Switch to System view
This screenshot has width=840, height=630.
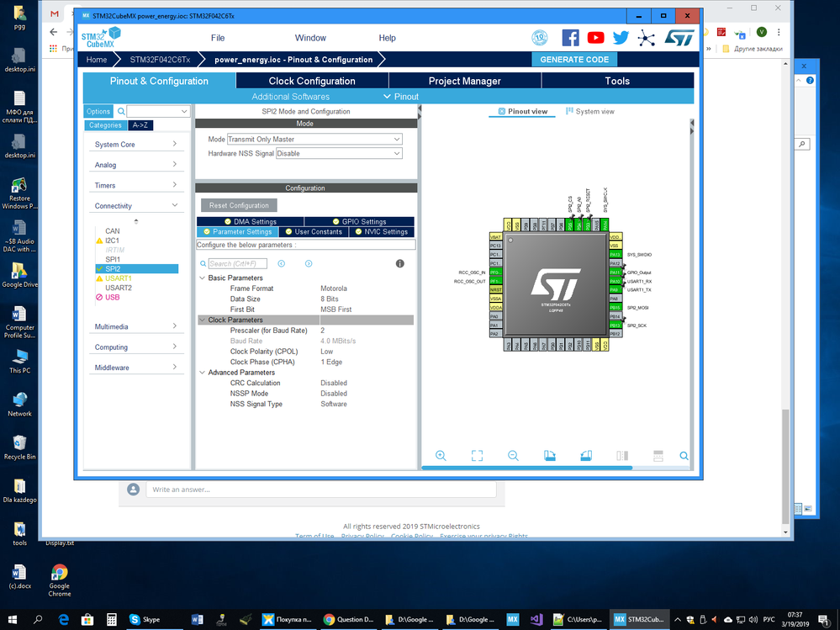(589, 111)
